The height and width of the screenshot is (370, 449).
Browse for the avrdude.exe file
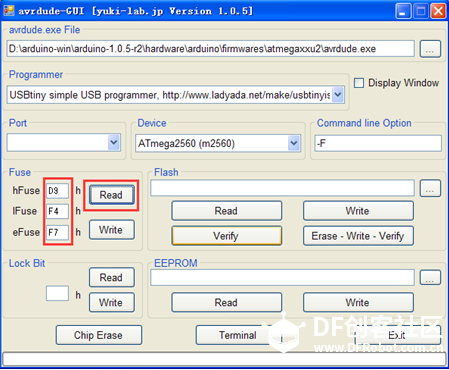pos(430,49)
